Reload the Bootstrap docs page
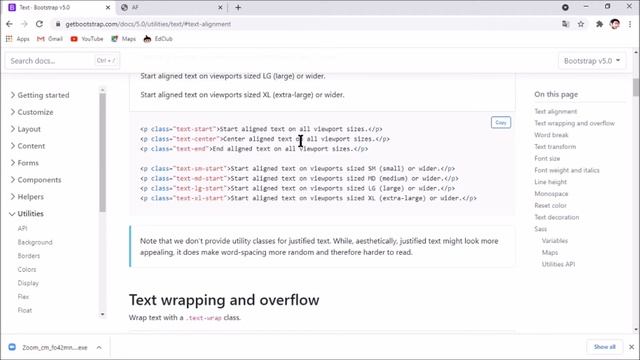The image size is (640, 360). 39,24
